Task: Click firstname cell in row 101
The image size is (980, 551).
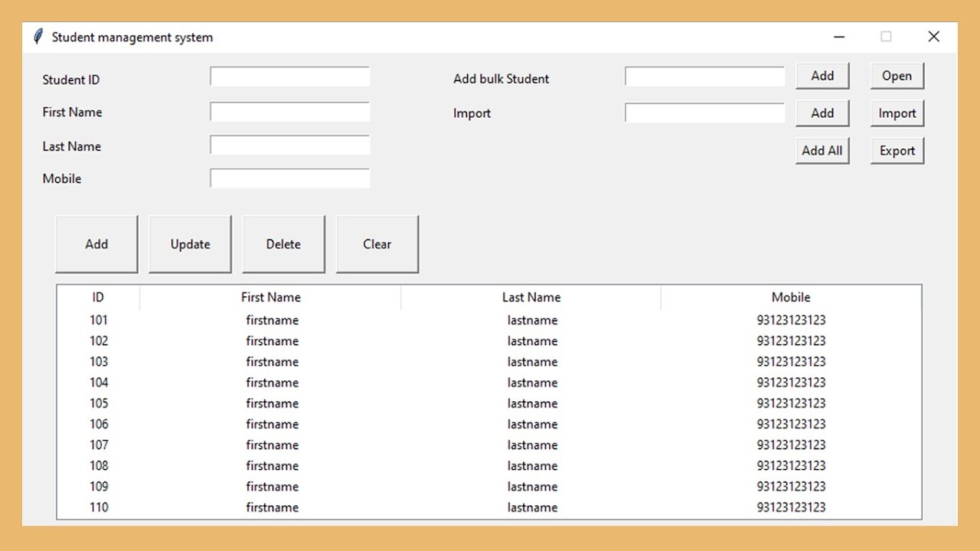Action: click(272, 320)
